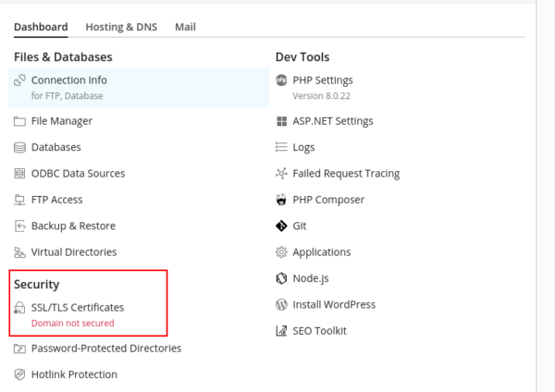Click the Hotlink Protection shield icon
The height and width of the screenshot is (392, 555).
click(x=20, y=374)
